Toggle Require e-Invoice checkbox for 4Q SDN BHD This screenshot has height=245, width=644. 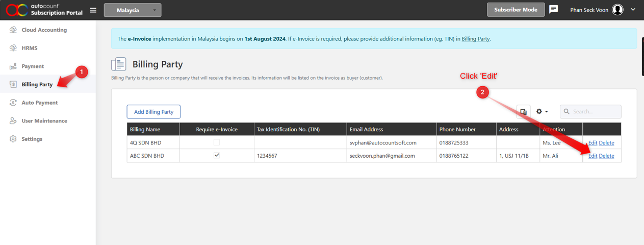coord(217,142)
